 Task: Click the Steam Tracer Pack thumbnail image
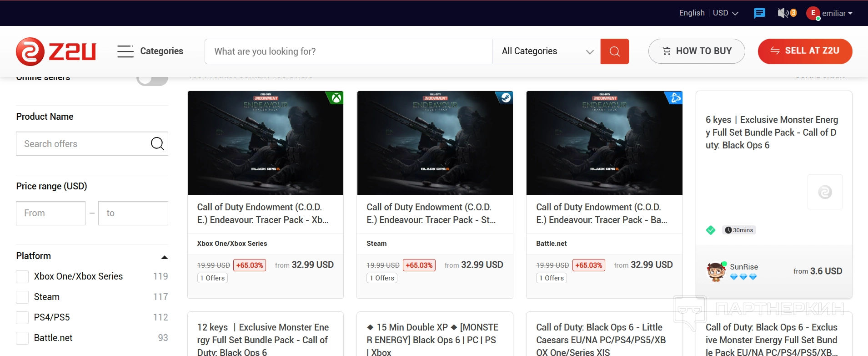point(435,143)
